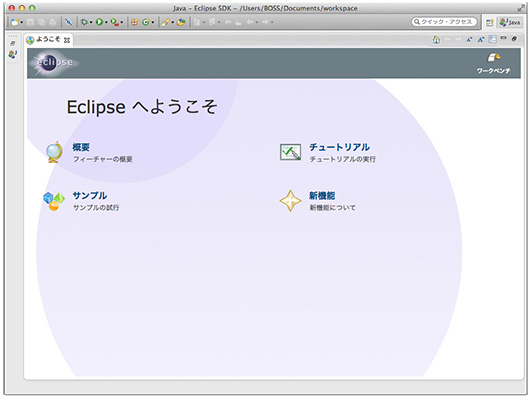The image size is (530, 398).
Task: Click the greyed-out Forward navigation arrow
Action: click(265, 22)
